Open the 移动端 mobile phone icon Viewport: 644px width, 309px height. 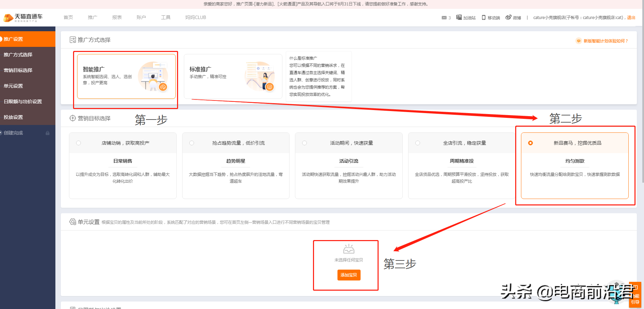(484, 17)
